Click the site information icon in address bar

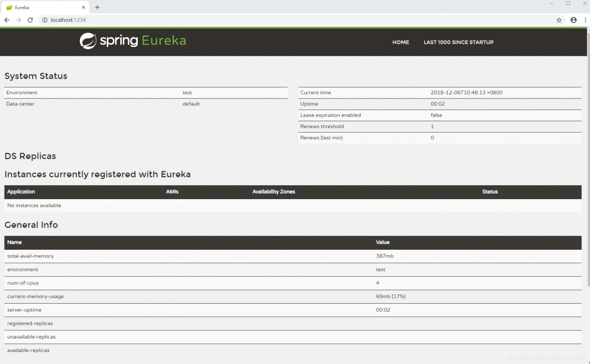(x=45, y=20)
